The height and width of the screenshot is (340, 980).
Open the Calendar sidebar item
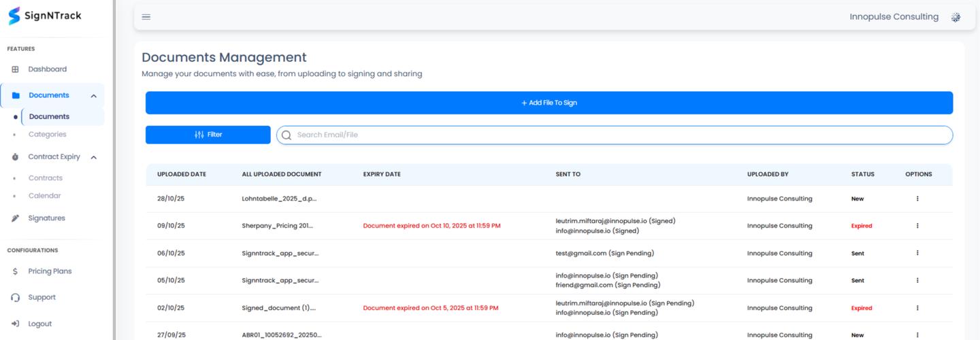[44, 196]
